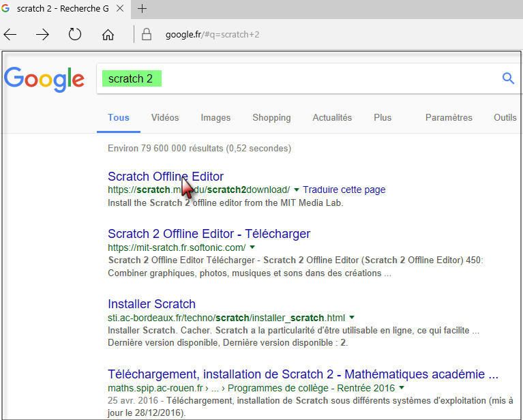Expand arrow beside scratch2download URL

click(x=296, y=190)
